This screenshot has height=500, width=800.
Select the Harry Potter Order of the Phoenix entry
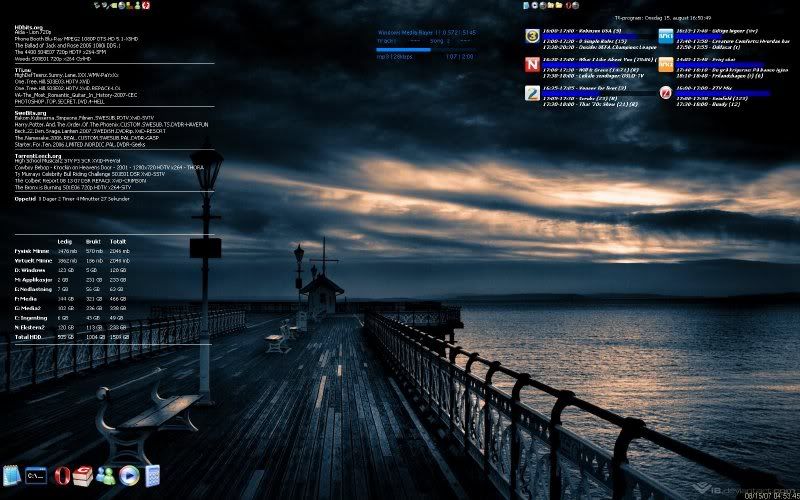[x=111, y=124]
